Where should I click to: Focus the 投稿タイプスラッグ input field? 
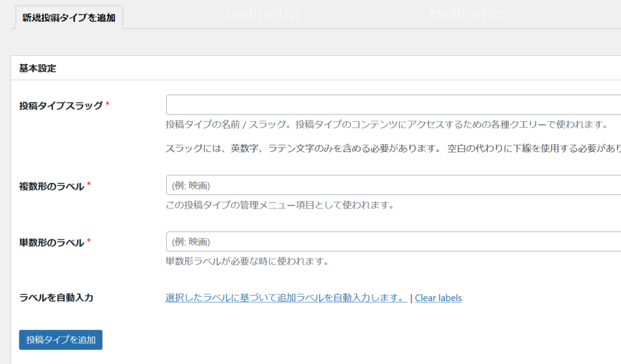[x=393, y=105]
